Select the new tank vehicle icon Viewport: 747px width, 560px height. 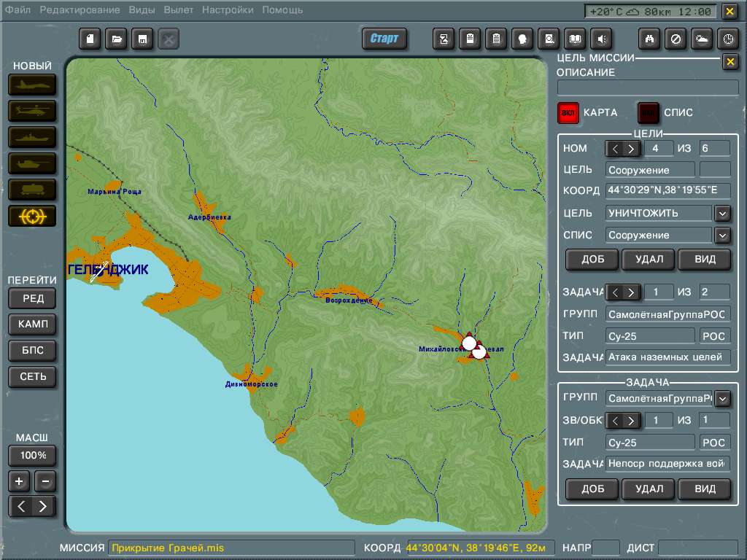point(32,163)
